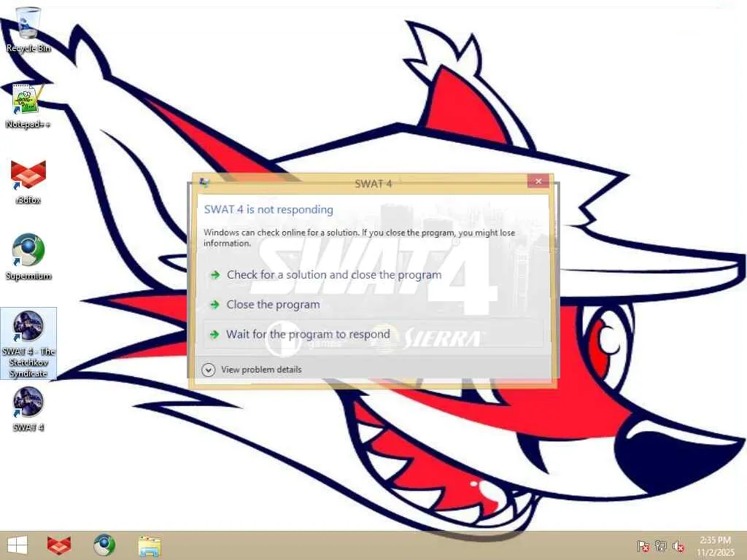Click the dialog title bar system icon
This screenshot has width=747, height=560.
pyautogui.click(x=204, y=182)
